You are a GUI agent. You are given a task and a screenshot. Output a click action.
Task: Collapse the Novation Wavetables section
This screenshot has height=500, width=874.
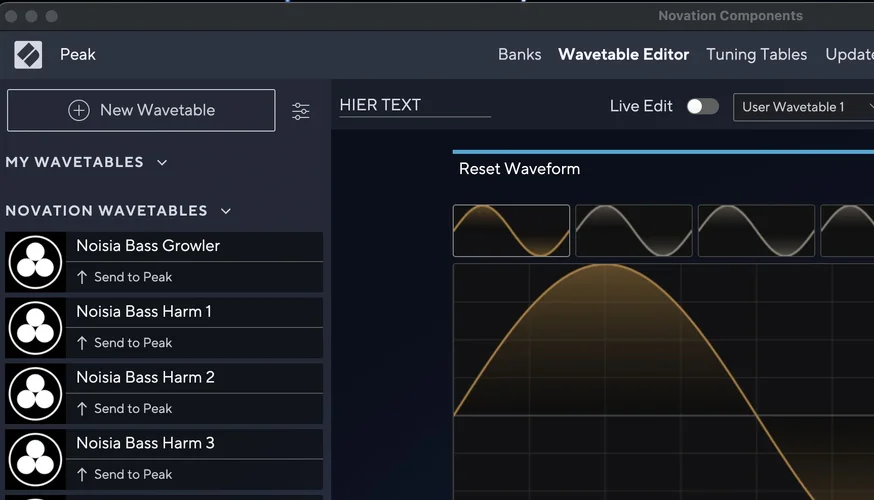tap(226, 211)
